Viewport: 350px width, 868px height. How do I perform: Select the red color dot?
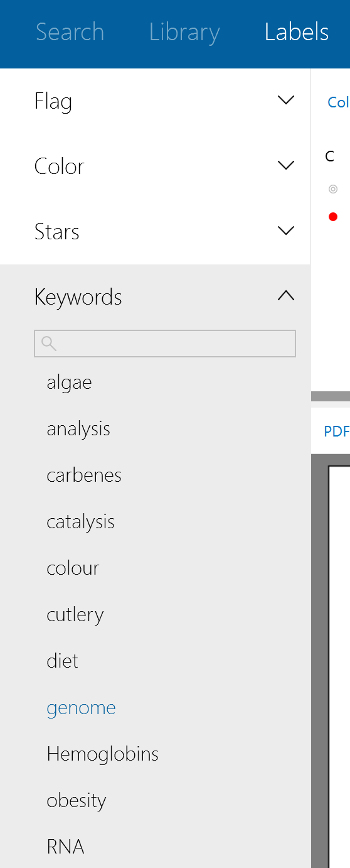point(333,217)
